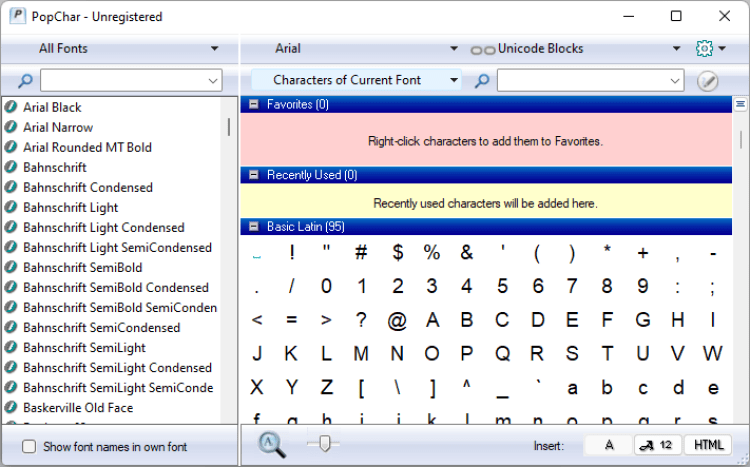Select Bahnschrift font

point(55,167)
